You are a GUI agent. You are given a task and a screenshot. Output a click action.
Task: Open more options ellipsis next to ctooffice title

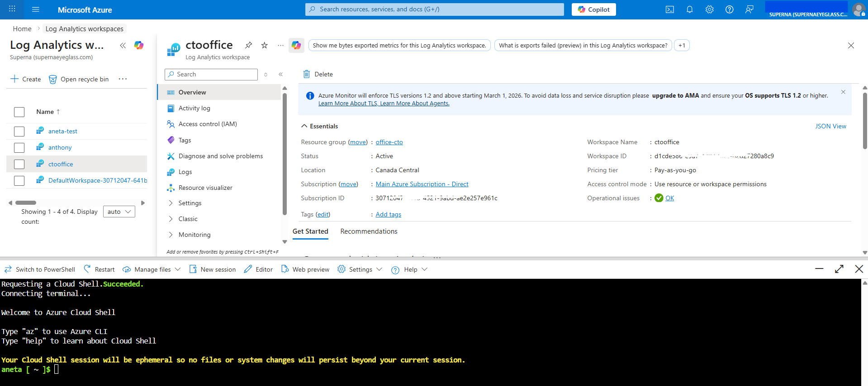[x=280, y=45]
